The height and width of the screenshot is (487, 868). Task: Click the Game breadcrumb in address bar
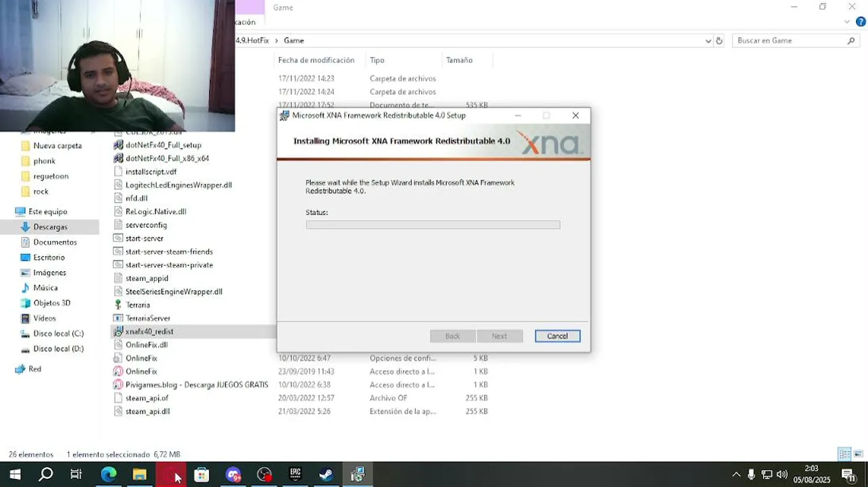293,41
